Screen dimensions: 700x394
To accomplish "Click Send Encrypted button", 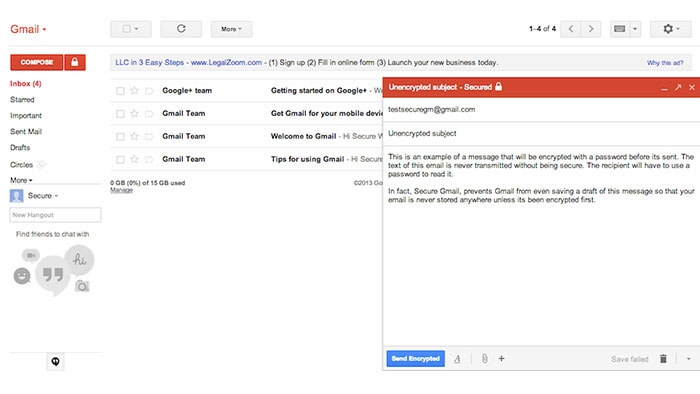I will click(416, 358).
